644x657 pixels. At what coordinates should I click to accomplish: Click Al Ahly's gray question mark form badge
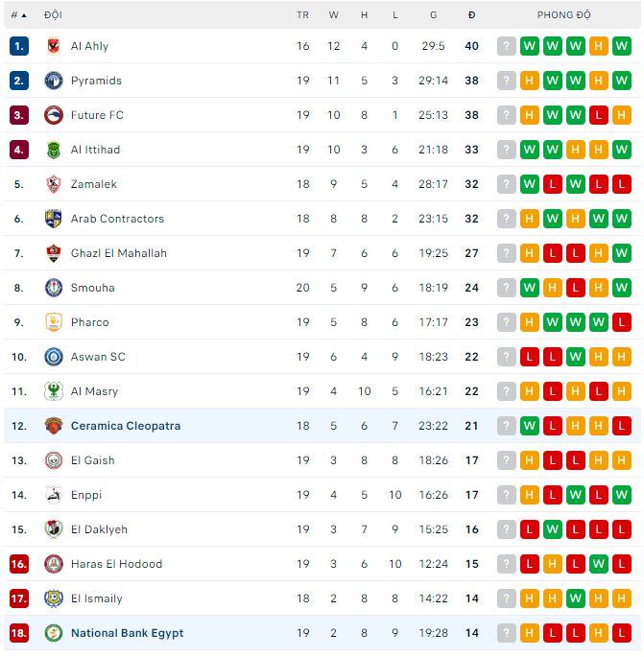click(507, 46)
